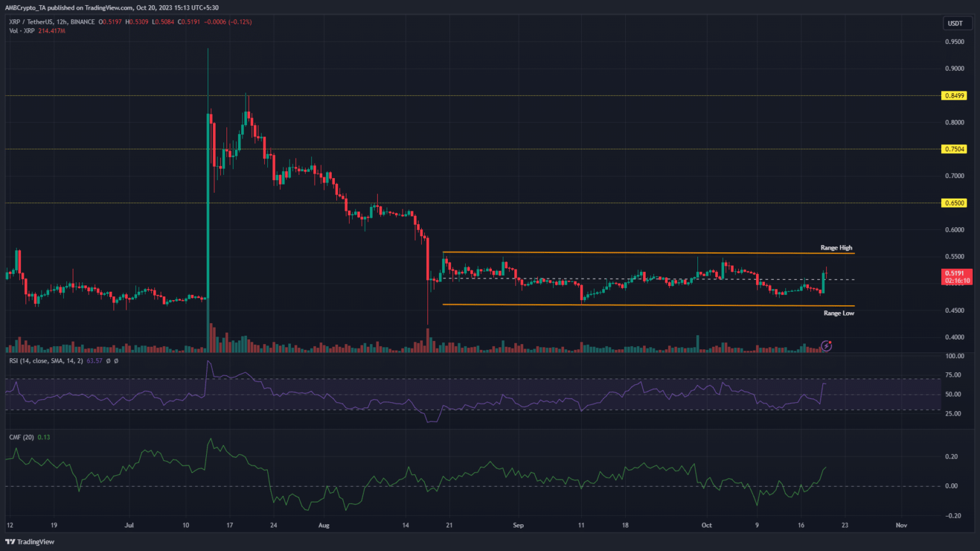The height and width of the screenshot is (551, 980).
Task: Click the Aug date on time axis
Action: pos(323,525)
